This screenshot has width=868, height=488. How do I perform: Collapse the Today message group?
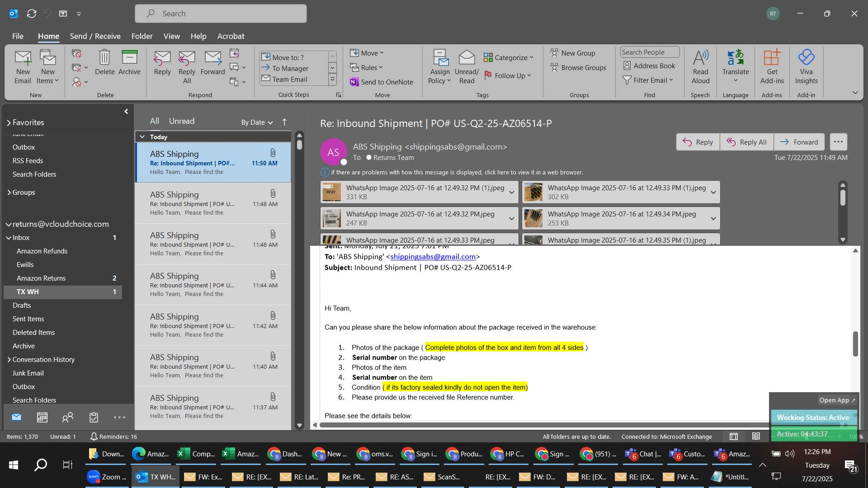142,136
